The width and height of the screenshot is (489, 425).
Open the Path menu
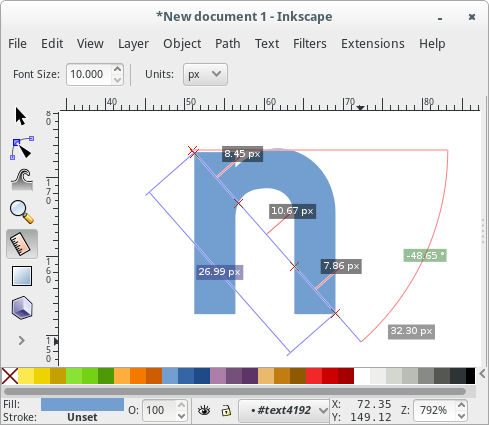[x=228, y=44]
